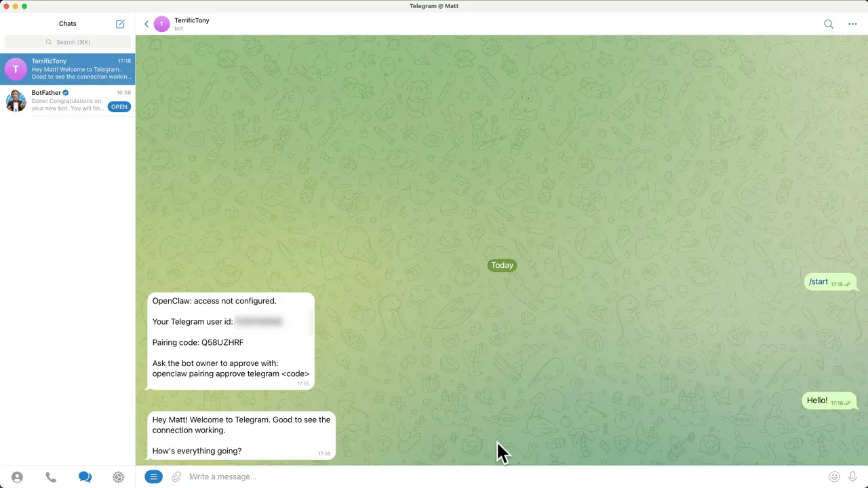
Task: Select the TerrificTony chat
Action: (x=68, y=68)
